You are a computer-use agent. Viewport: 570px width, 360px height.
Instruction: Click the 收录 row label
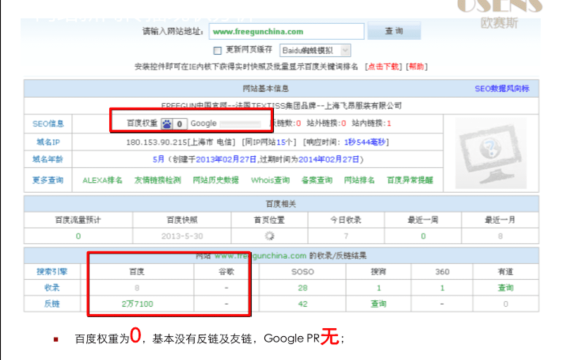52,288
